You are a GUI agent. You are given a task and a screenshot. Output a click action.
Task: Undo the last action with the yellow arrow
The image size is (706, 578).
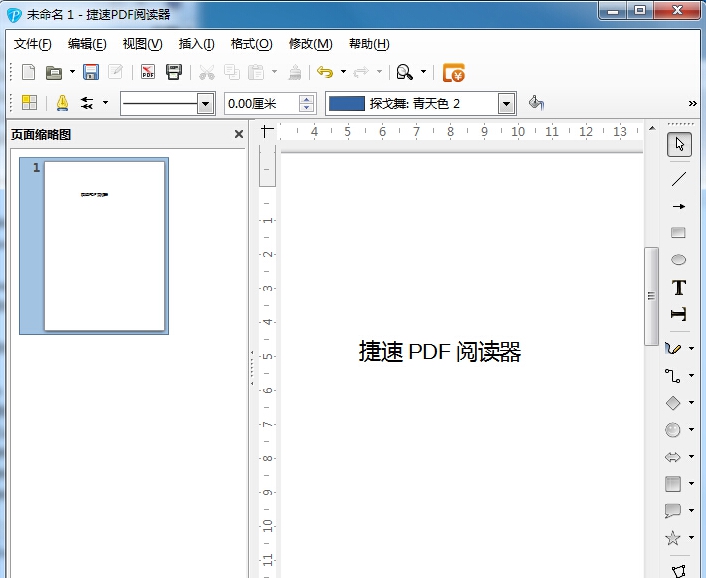pyautogui.click(x=325, y=72)
